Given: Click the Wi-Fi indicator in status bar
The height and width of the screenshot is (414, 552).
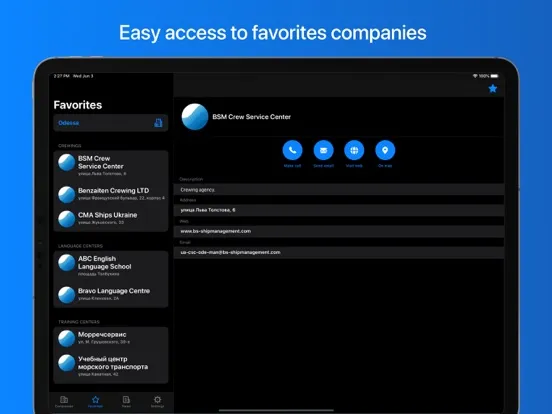Looking at the screenshot, I should pyautogui.click(x=475, y=76).
